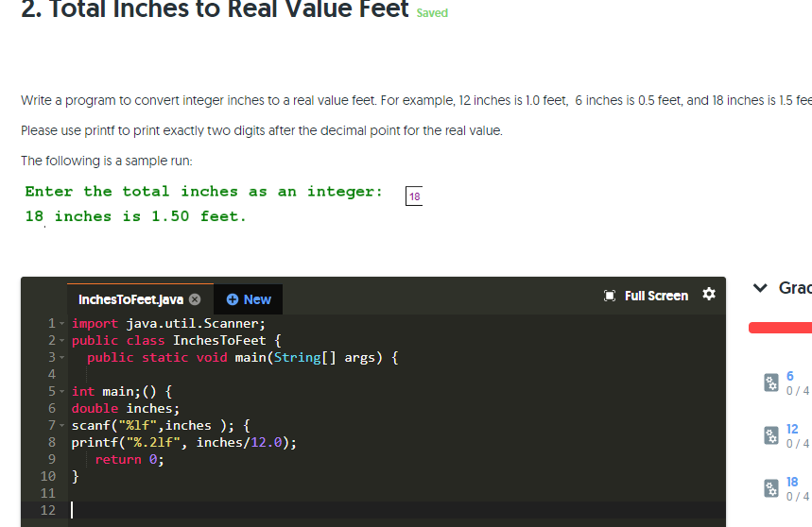This screenshot has width=812, height=527.
Task: Click the red grading progress bar
Action: coord(780,328)
